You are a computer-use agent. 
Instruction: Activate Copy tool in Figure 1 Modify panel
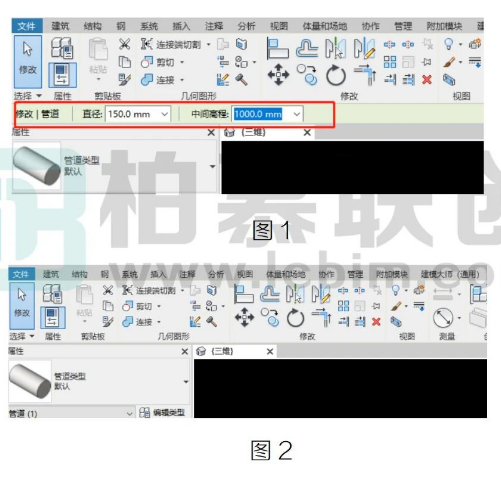(307, 75)
